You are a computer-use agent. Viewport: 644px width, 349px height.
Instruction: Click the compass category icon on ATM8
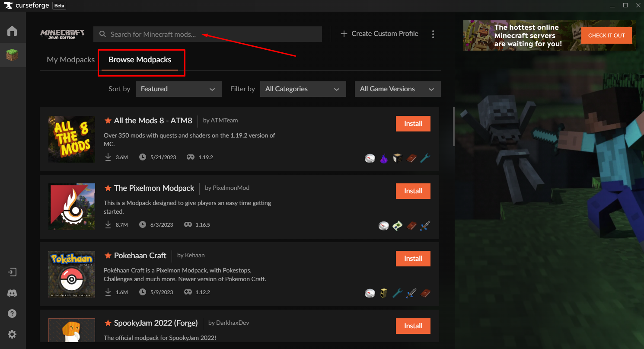point(370,158)
